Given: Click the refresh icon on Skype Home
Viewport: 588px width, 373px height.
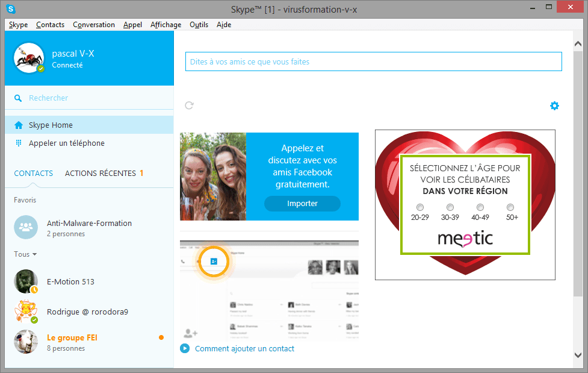Looking at the screenshot, I should [x=189, y=105].
